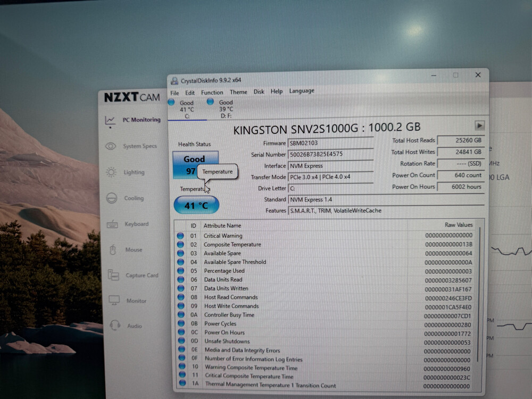532x399 pixels.
Task: Click the 41 °C temperature button
Action: pos(196,205)
